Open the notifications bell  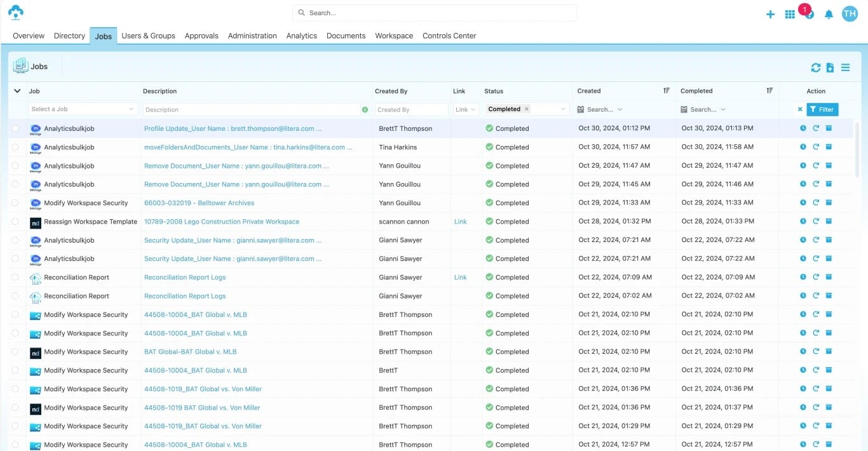click(829, 14)
